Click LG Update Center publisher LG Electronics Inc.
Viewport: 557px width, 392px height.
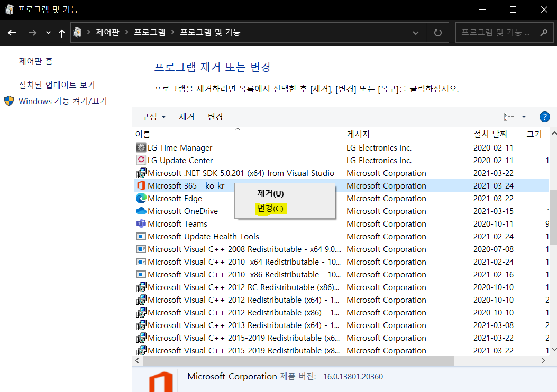pyautogui.click(x=379, y=161)
